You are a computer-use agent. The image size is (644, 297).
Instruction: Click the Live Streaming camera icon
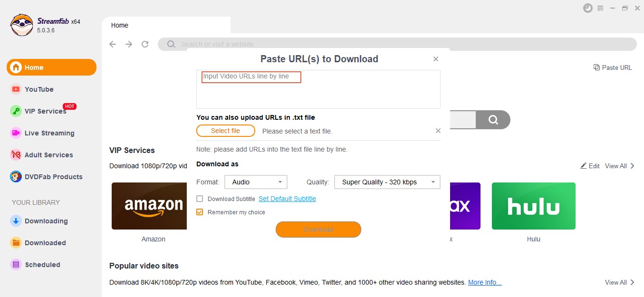pyautogui.click(x=16, y=133)
